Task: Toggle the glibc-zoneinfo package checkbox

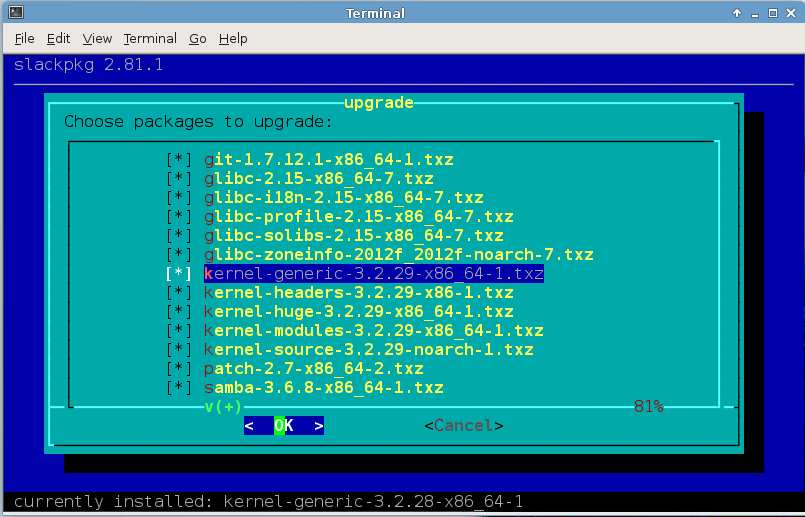Action: point(179,254)
